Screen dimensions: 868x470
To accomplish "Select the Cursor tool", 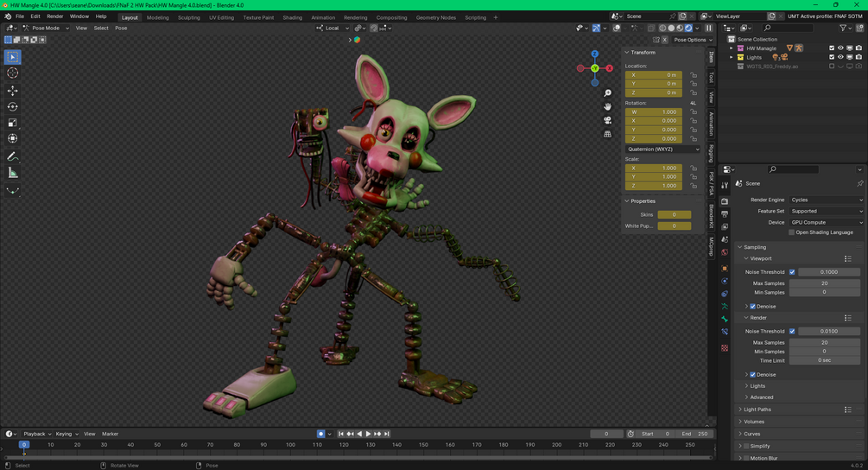I will click(x=12, y=73).
